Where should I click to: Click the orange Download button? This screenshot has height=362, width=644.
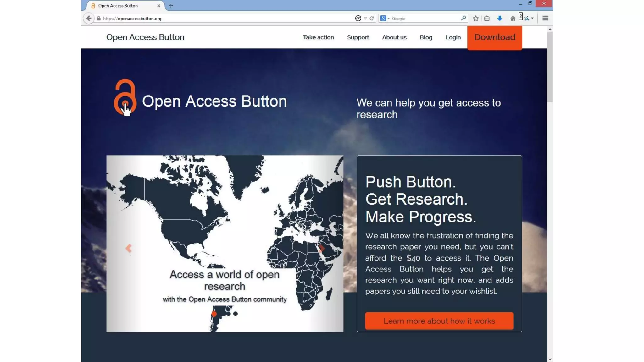tap(494, 37)
